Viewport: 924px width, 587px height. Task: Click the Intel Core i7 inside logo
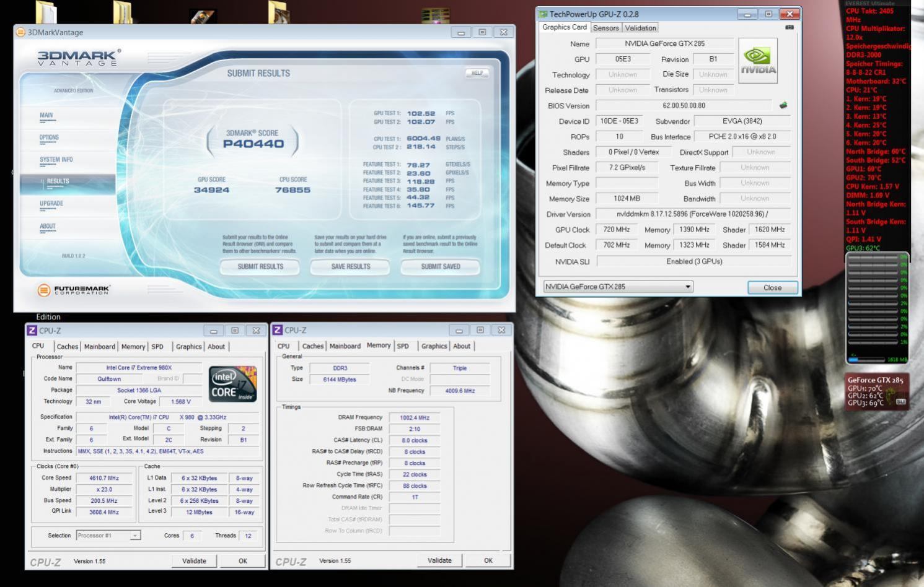pyautogui.click(x=232, y=384)
